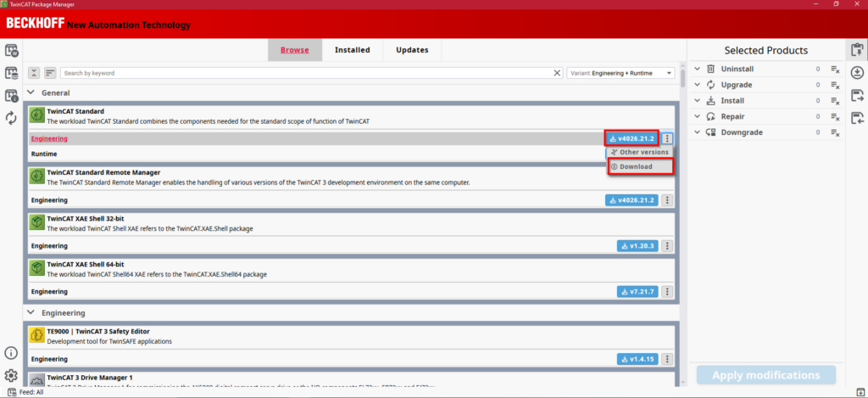Clear the Uninstall list with its clear icon
The image size is (868, 398).
tap(835, 70)
